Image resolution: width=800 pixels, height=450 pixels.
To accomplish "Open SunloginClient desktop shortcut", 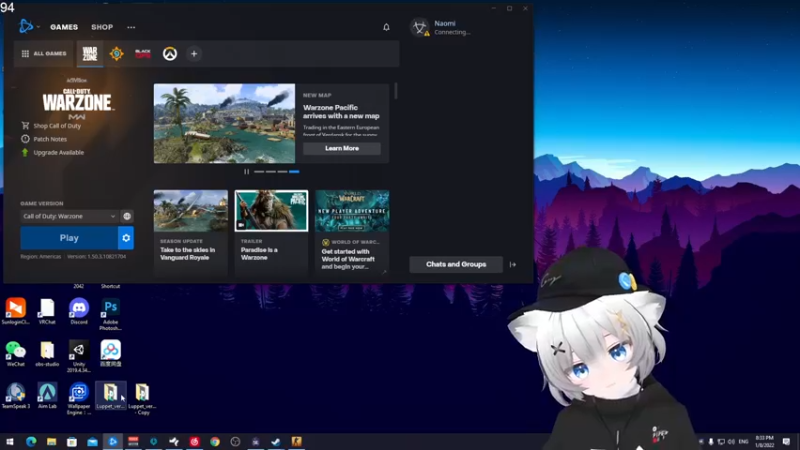I will [16, 311].
